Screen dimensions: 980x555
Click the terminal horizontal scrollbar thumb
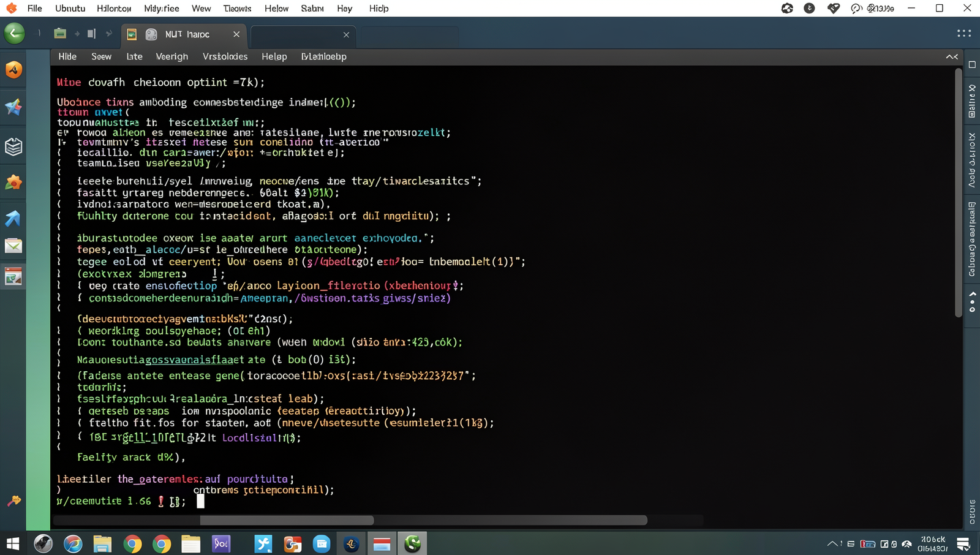click(287, 520)
